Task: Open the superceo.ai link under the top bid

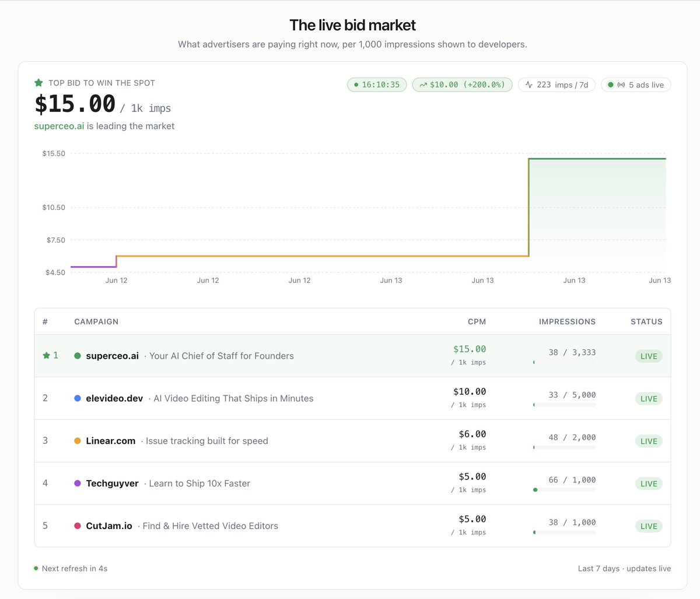Action: pos(60,126)
